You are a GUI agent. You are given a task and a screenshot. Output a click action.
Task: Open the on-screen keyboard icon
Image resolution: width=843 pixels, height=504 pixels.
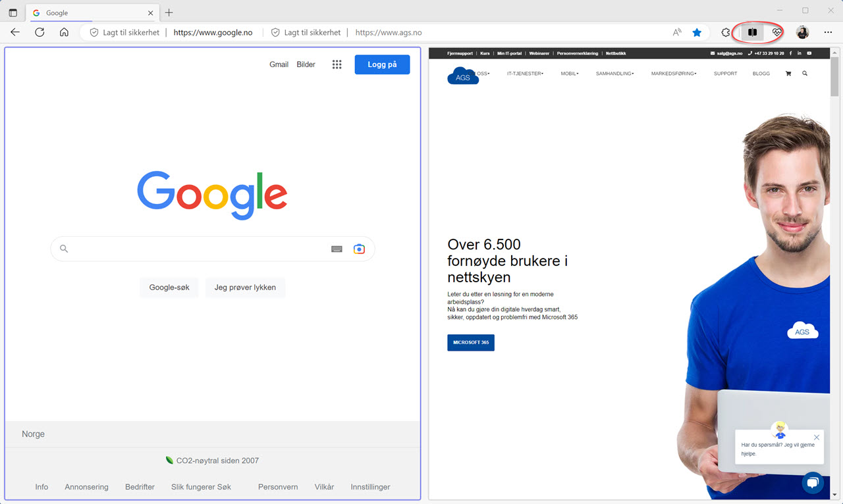click(x=337, y=249)
